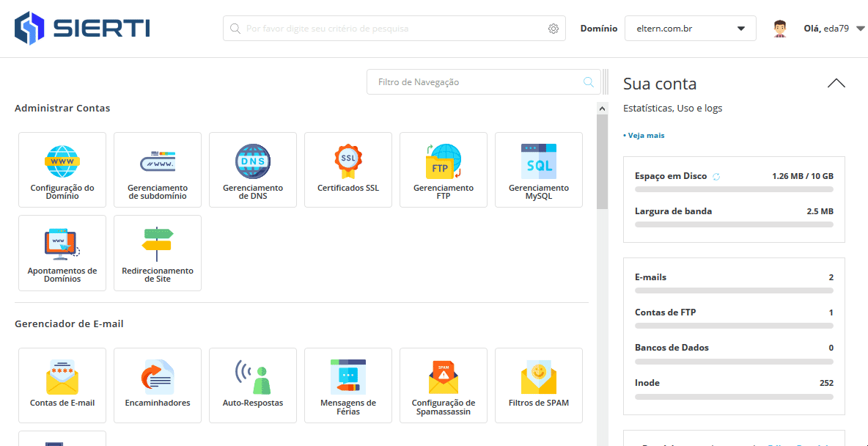Screen dimensions: 868x446
Task: Click the Estatísticas, Uso e logs text
Action: [672, 109]
